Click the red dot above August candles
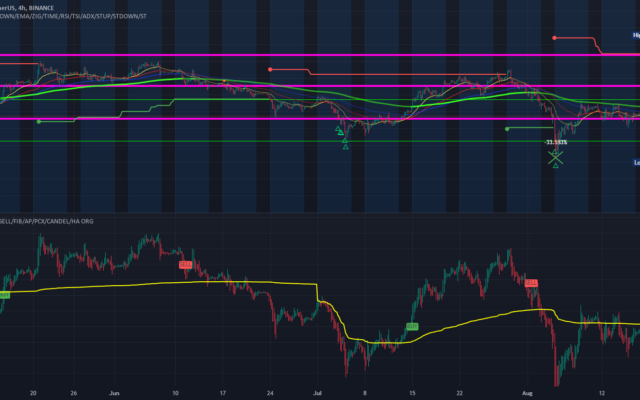 pyautogui.click(x=554, y=38)
